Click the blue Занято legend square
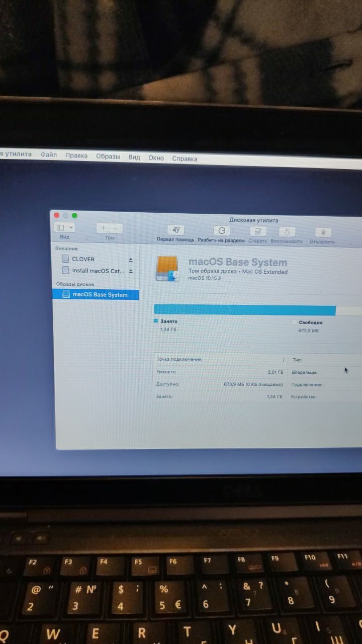Screen dimensions: 362x644 [156, 320]
